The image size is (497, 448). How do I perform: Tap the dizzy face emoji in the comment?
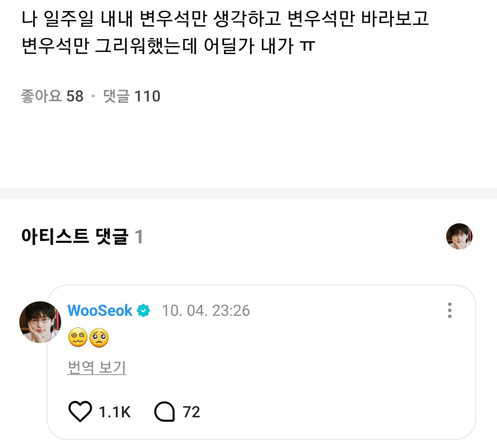point(77,338)
